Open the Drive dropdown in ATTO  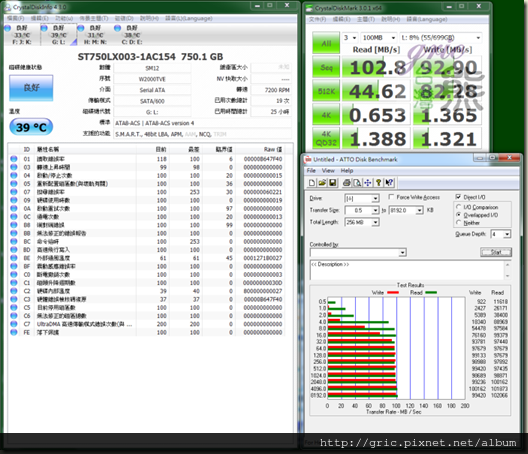point(375,199)
